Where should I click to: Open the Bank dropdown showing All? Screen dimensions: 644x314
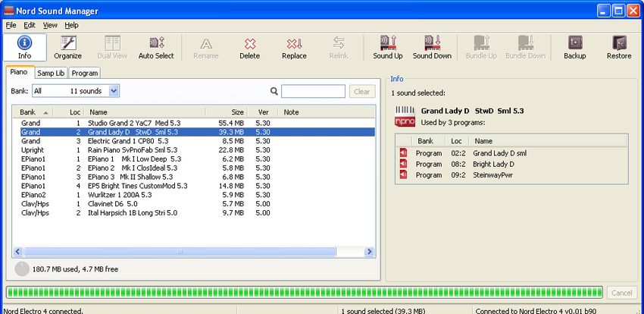coord(76,91)
